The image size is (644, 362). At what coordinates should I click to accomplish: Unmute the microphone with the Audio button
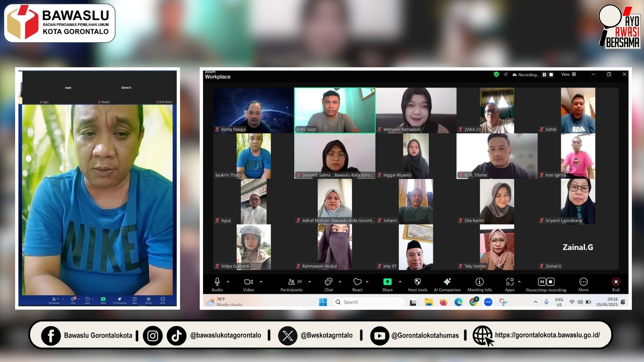coord(217,285)
